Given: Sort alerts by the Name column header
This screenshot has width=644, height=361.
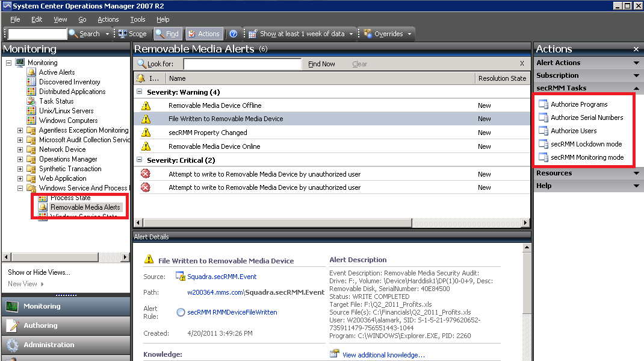Looking at the screenshot, I should (320, 78).
